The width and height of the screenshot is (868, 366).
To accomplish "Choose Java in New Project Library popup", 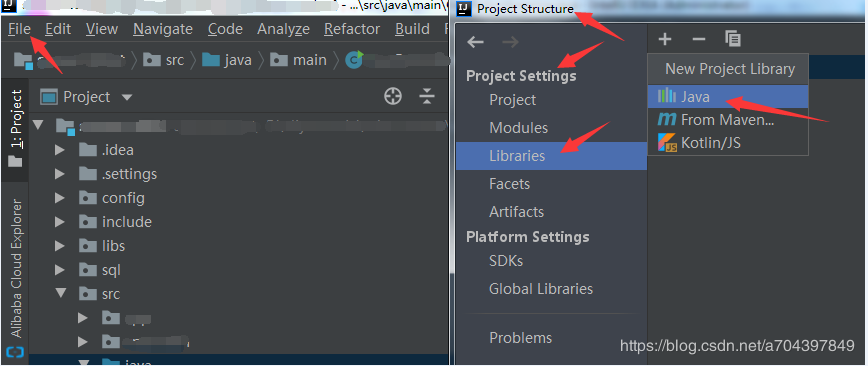I will pyautogui.click(x=728, y=97).
